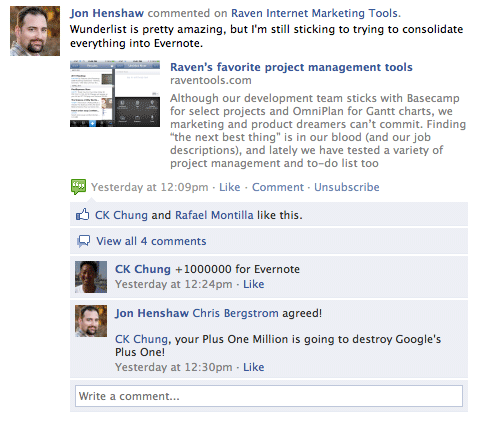The width and height of the screenshot is (482, 421).
Task: Open CK Chung in the likes row
Action: coord(121,215)
